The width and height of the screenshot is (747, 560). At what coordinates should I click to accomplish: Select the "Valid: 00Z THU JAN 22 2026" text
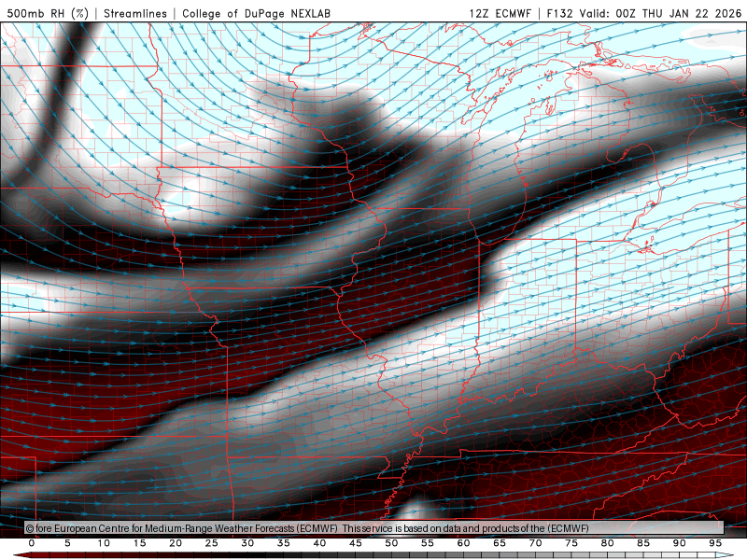pos(660,13)
